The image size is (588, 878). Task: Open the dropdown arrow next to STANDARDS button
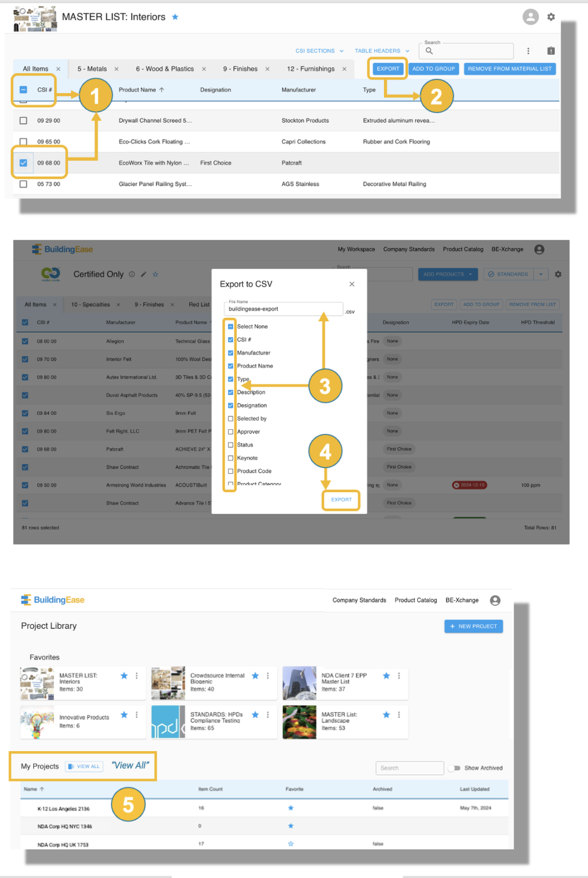pos(541,274)
